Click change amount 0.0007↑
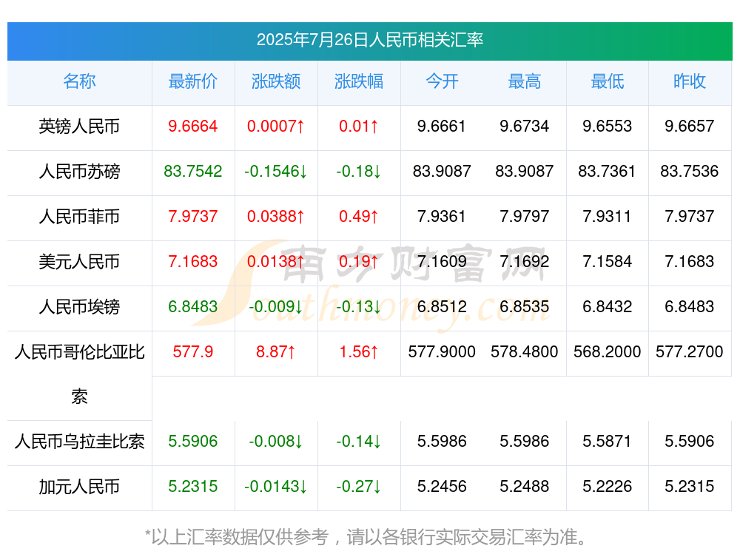Viewport: 740px width, 560px height. (x=276, y=126)
